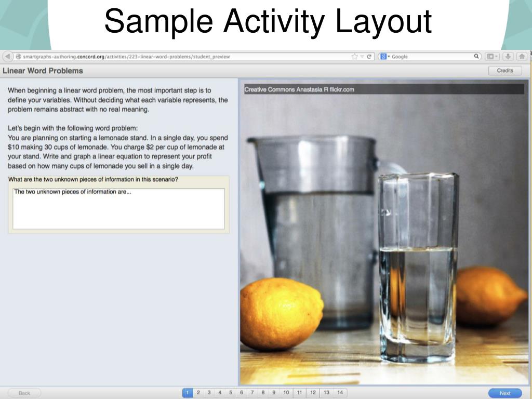
Task: Go to page 4
Action: pyautogui.click(x=220, y=393)
